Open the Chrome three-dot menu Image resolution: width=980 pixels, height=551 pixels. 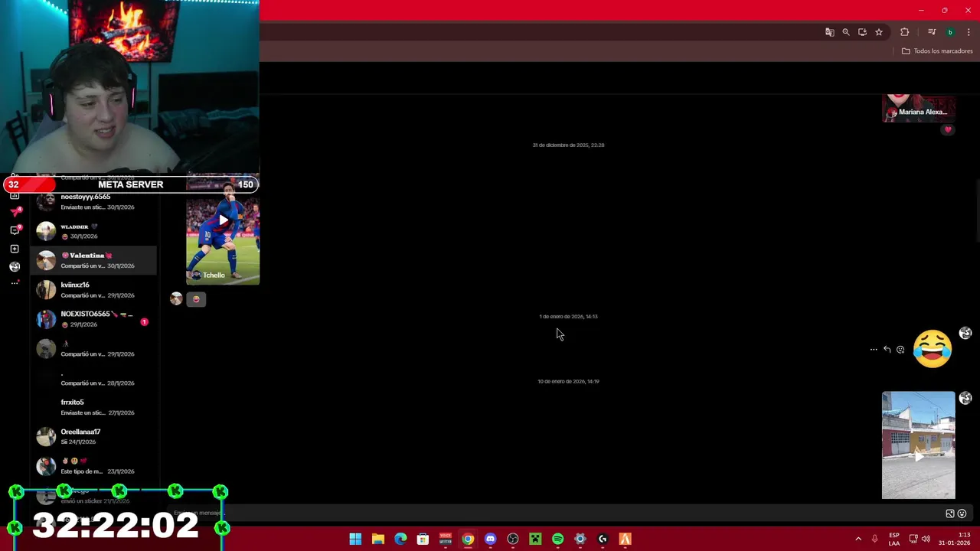pos(969,32)
